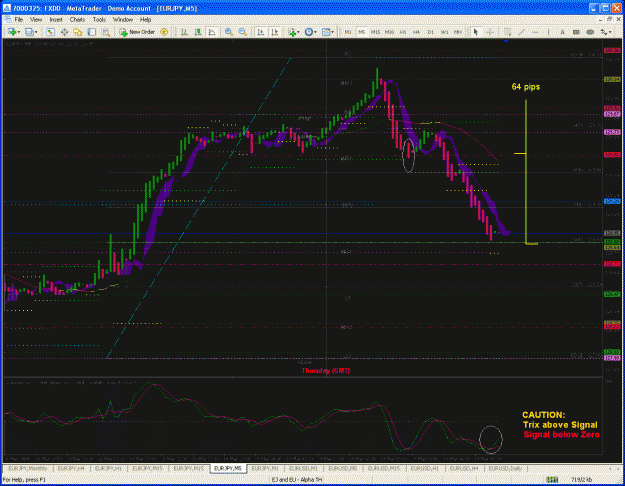Select the M15 timeframe button
Viewport: 625px width, 486px height.
point(375,32)
